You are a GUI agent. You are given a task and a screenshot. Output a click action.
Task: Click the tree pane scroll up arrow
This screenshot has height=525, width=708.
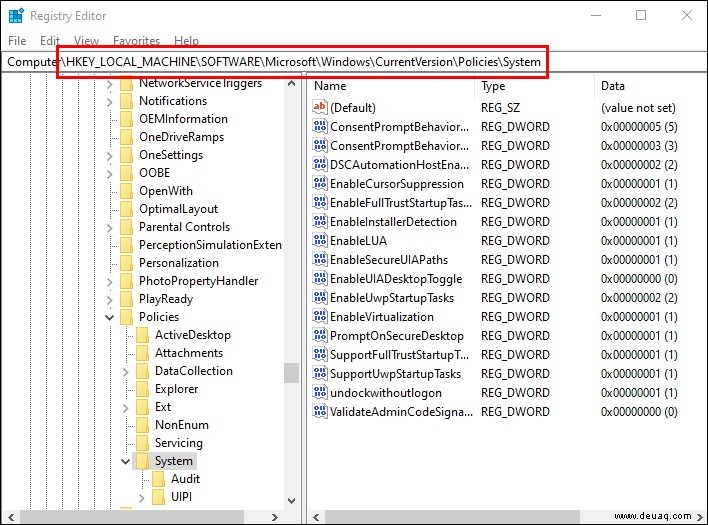292,84
